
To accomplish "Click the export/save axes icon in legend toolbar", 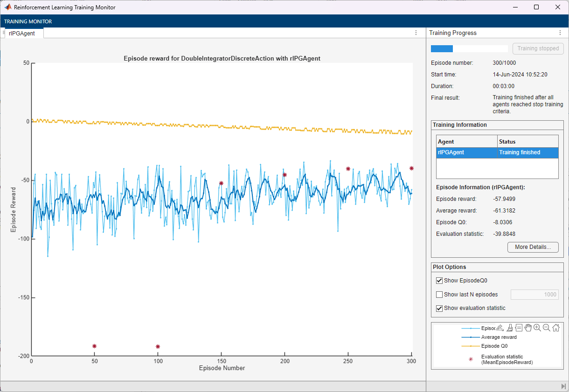I will click(x=500, y=328).
